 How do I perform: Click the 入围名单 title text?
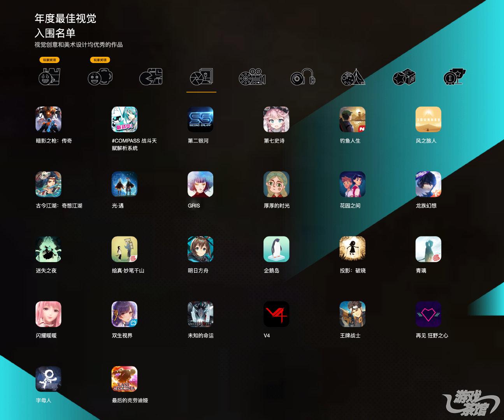55,33
